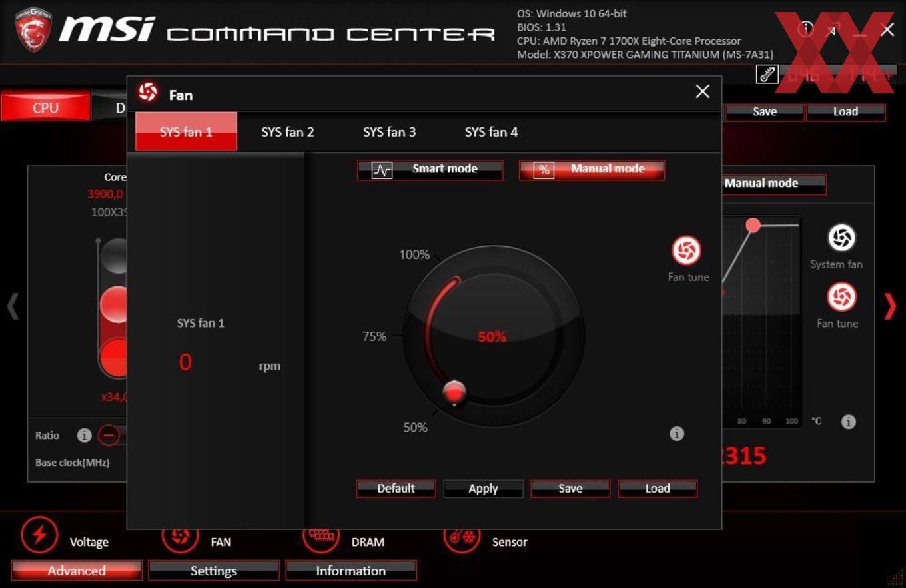This screenshot has width=906, height=588.
Task: Click the detach arrow icon in title bar
Action: [833, 28]
